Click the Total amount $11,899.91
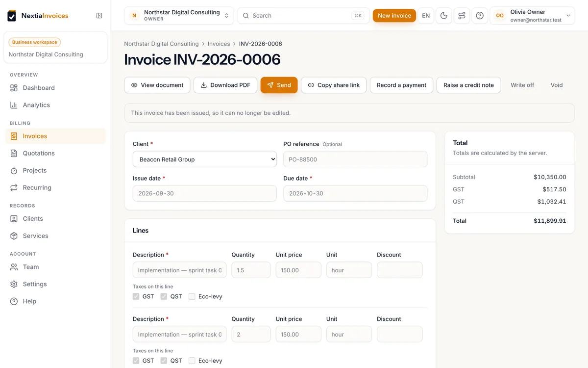This screenshot has width=588, height=368. [x=550, y=221]
